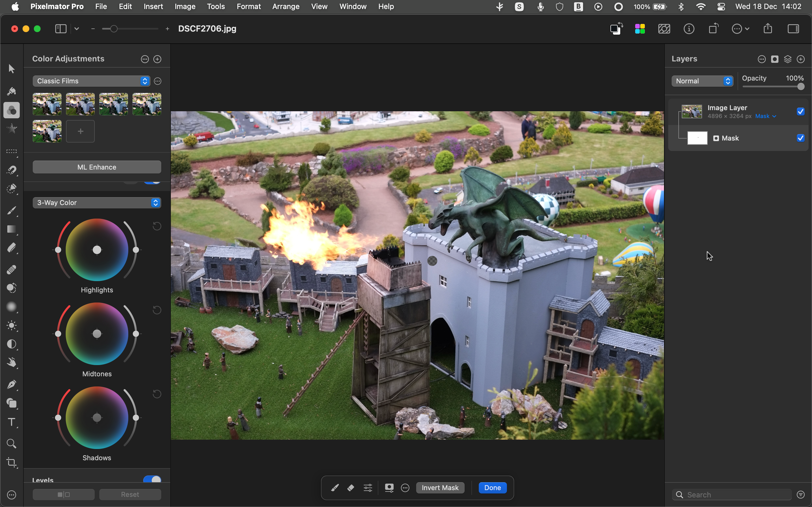This screenshot has width=812, height=507.
Task: Toggle Image Layer visibility checkbox
Action: (x=802, y=111)
